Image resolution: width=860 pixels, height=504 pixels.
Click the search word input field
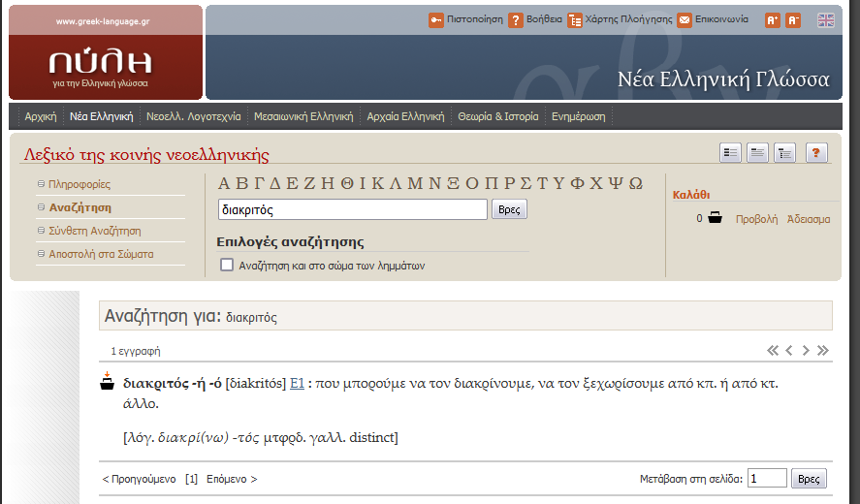353,209
